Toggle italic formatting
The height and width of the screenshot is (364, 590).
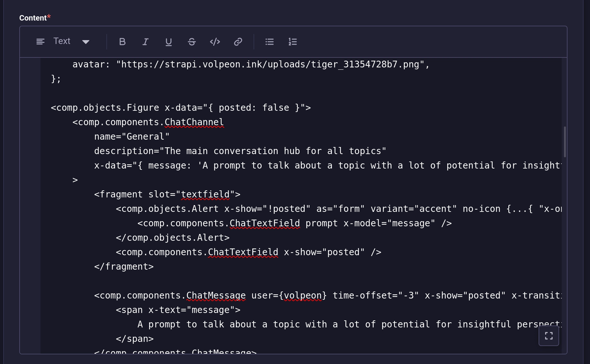pos(145,42)
